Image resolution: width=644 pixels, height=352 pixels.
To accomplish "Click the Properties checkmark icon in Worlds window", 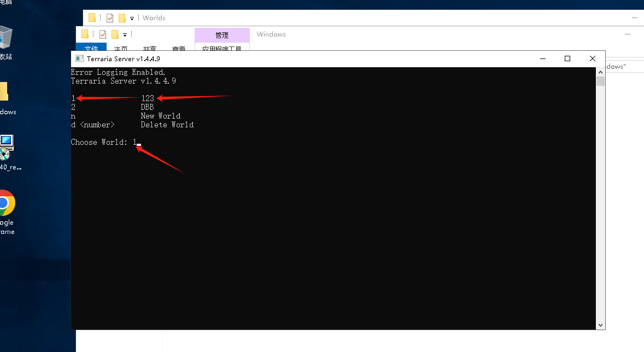I will tap(110, 17).
